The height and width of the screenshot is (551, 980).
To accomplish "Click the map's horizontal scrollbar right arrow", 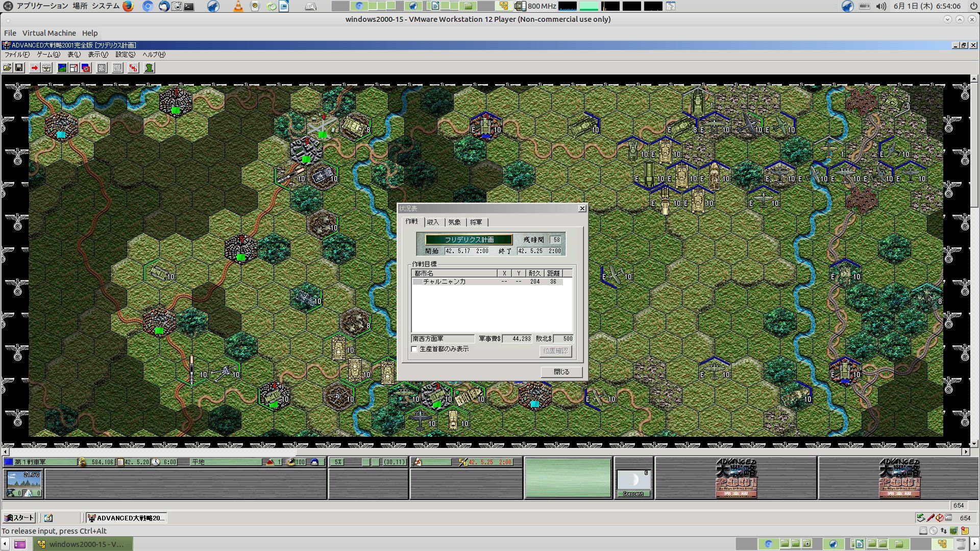I will 966,452.
